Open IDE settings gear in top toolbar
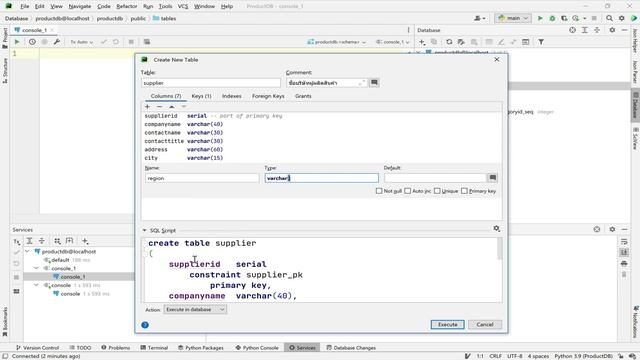 (x=621, y=18)
